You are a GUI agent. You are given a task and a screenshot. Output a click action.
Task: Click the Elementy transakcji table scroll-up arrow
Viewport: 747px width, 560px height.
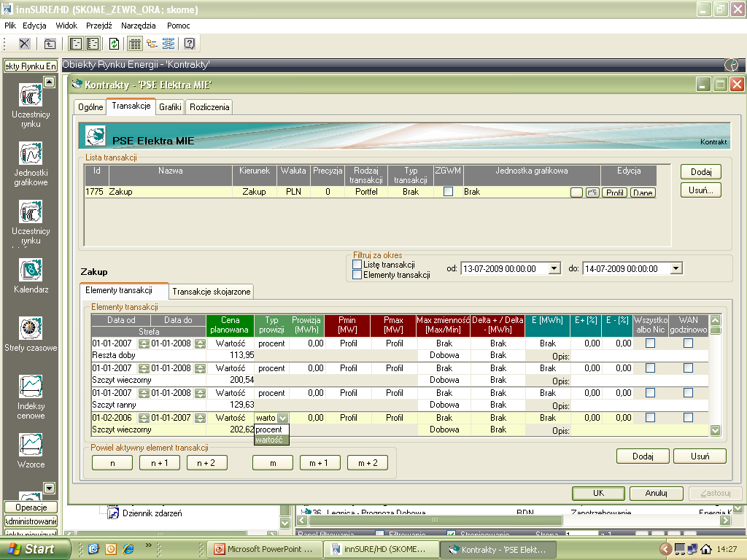click(715, 320)
